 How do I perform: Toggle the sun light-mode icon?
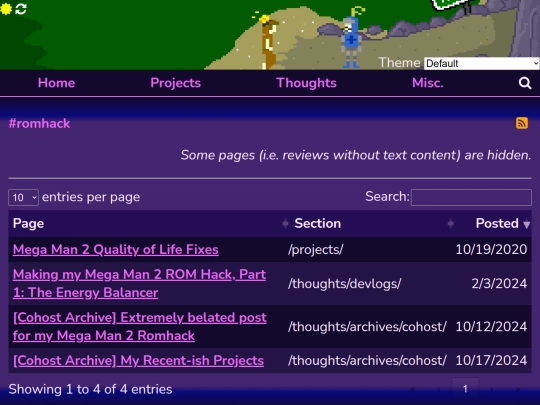point(6,9)
